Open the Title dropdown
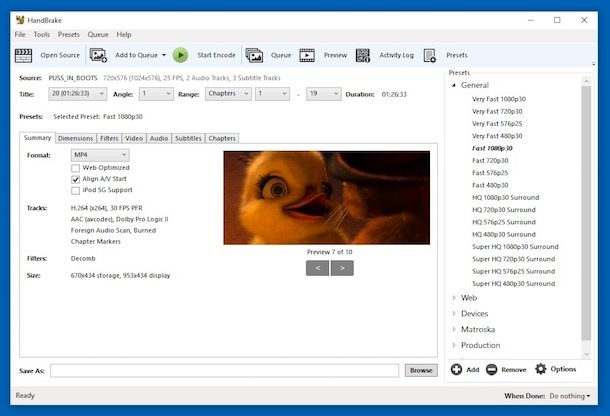Image resolution: width=610 pixels, height=416 pixels. 77,94
